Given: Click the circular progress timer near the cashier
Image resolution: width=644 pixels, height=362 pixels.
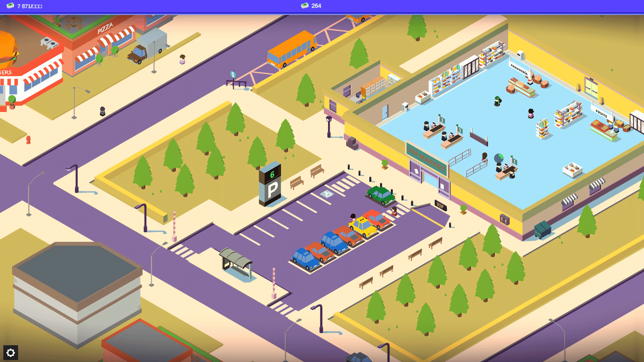Looking at the screenshot, I should 499,158.
